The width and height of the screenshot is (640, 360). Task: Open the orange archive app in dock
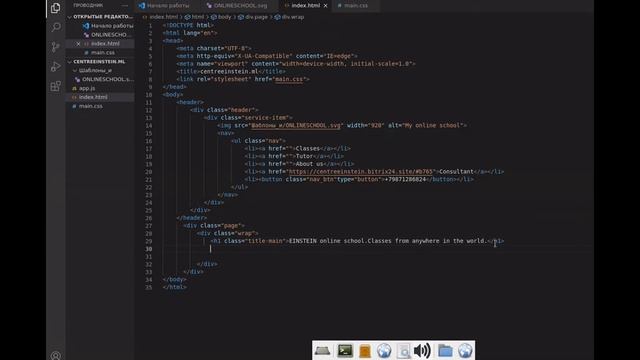pos(364,351)
